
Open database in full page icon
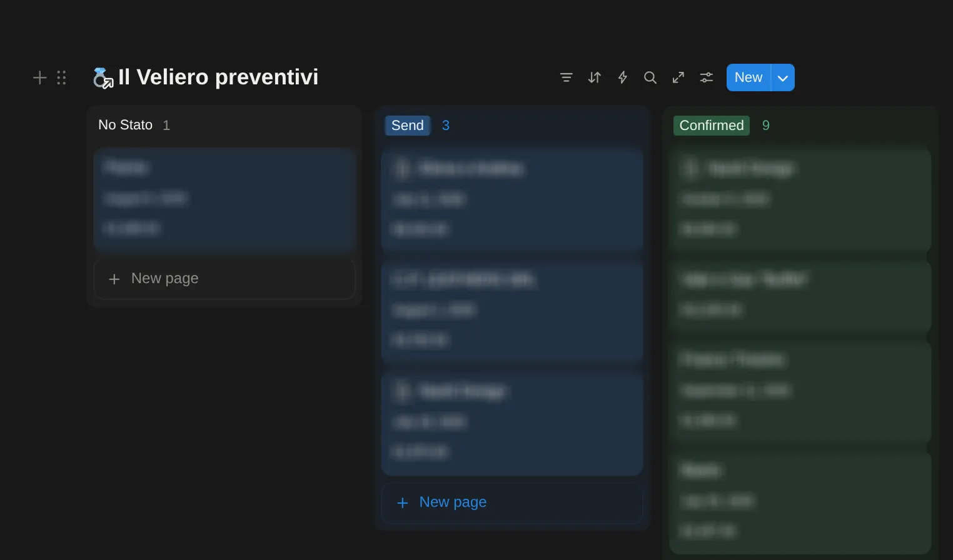pyautogui.click(x=678, y=77)
